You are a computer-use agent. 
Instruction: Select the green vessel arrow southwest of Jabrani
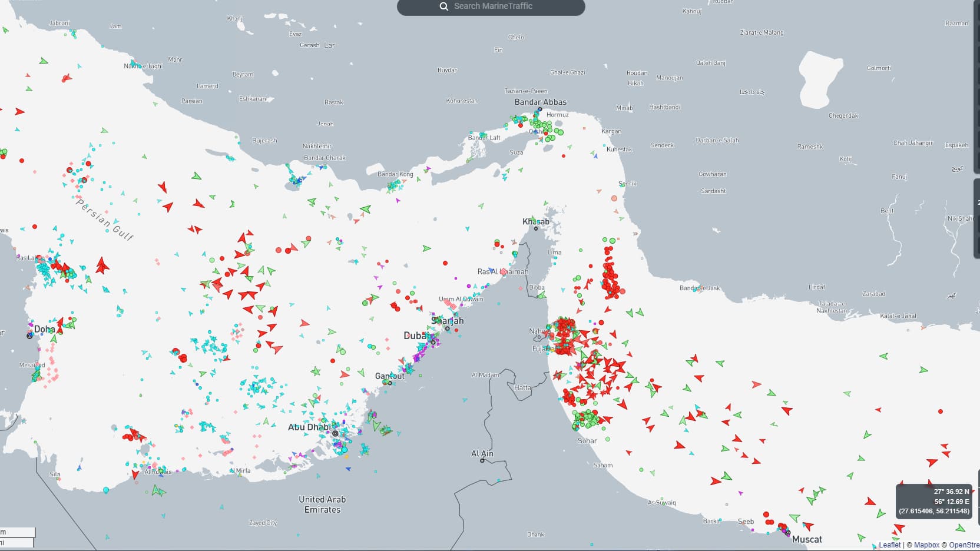pyautogui.click(x=43, y=61)
